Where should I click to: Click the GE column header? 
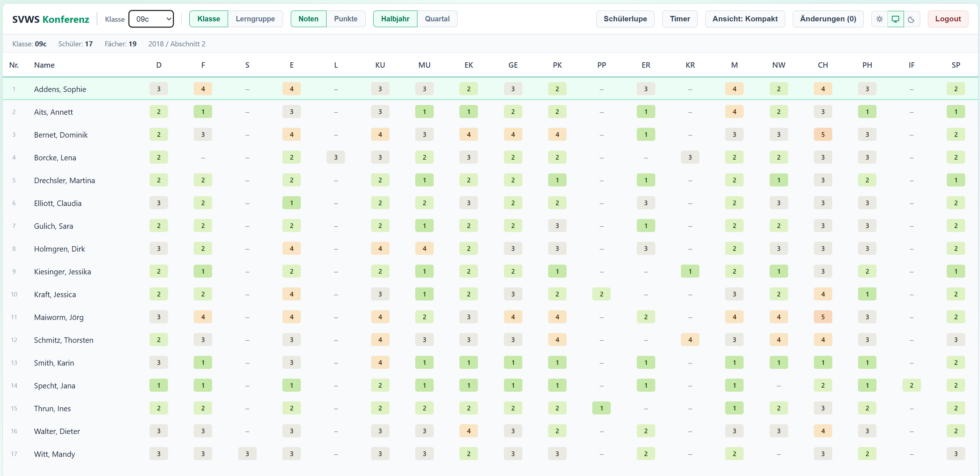[513, 65]
